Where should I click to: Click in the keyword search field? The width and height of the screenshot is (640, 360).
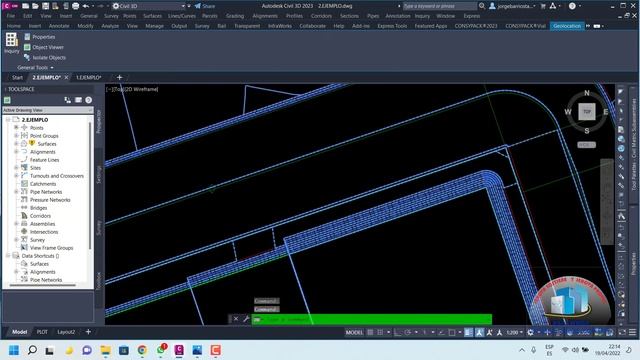pyautogui.click(x=440, y=6)
